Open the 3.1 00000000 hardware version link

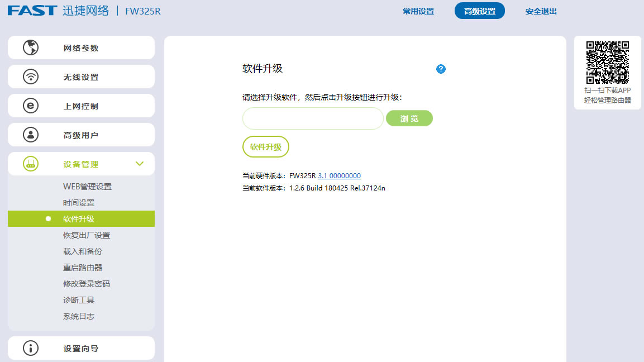click(x=338, y=175)
